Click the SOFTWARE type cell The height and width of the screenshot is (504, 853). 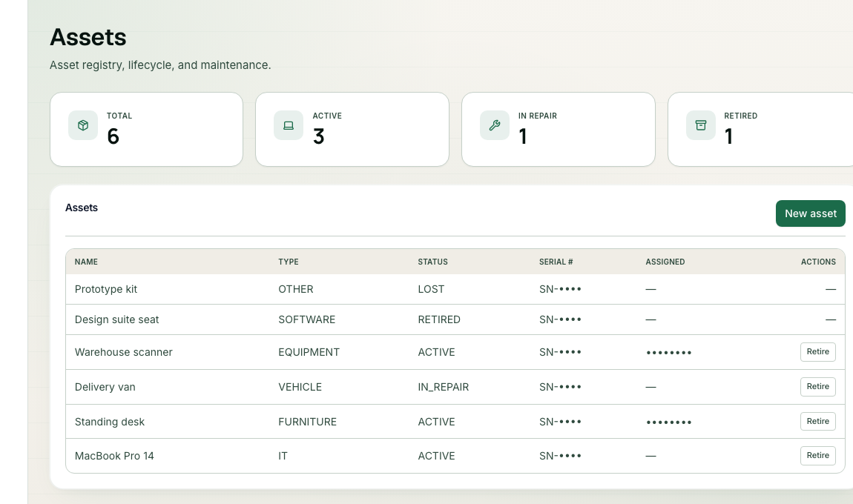(x=307, y=319)
